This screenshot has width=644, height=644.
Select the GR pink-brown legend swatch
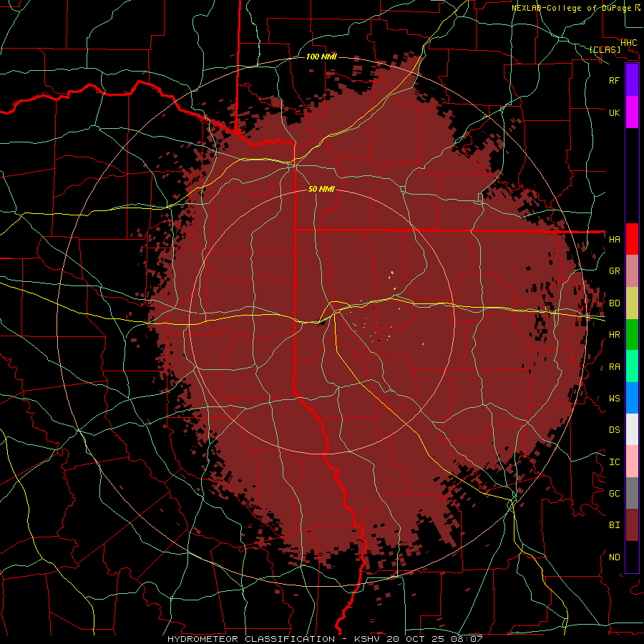632,271
